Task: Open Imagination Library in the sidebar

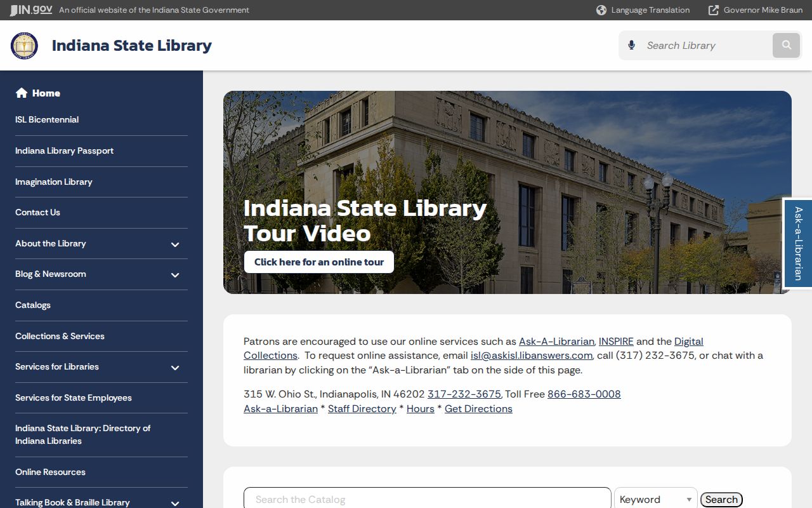Action: pyautogui.click(x=54, y=182)
